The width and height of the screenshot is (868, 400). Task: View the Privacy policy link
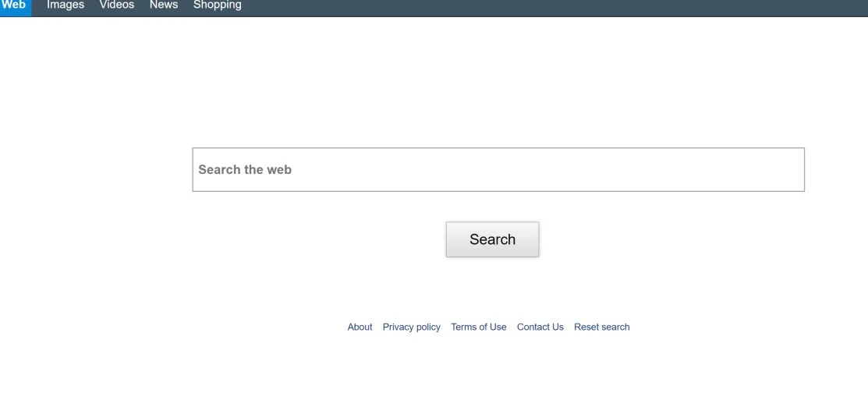[411, 327]
